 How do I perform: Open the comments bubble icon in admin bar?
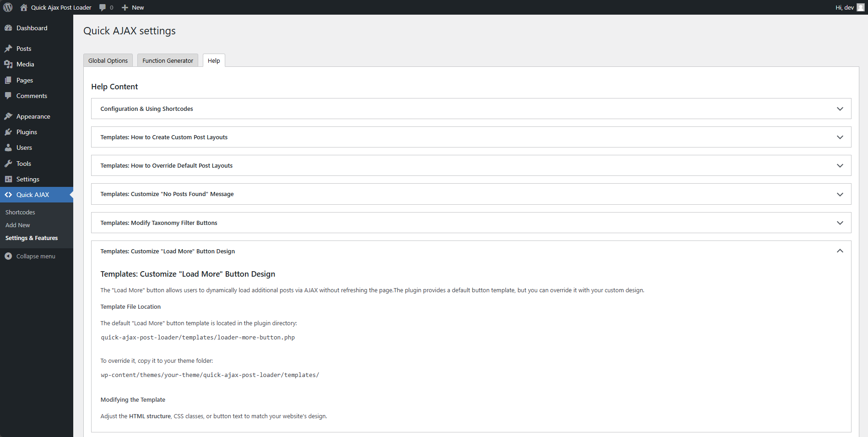[103, 7]
